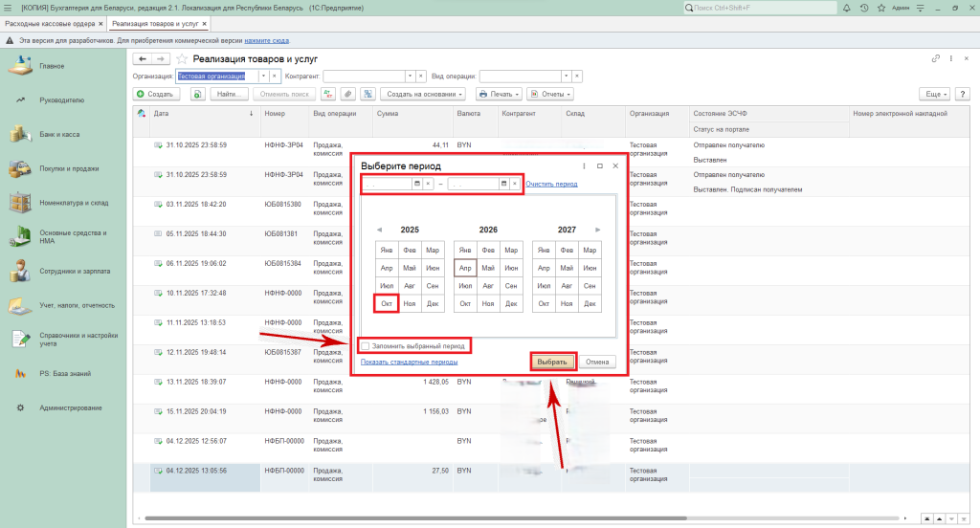Viewport: 980px width, 528px height.
Task: Copy form link via chain icon
Action: 935,59
